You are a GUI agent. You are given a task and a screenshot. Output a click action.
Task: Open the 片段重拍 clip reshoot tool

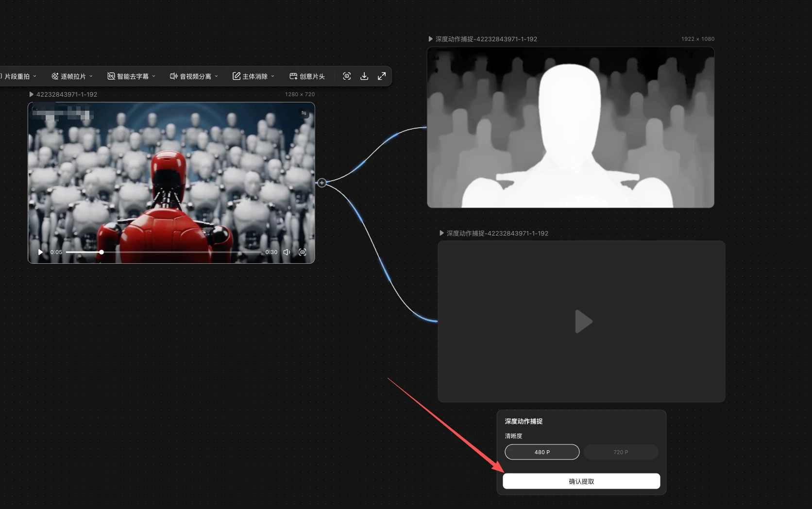[18, 76]
